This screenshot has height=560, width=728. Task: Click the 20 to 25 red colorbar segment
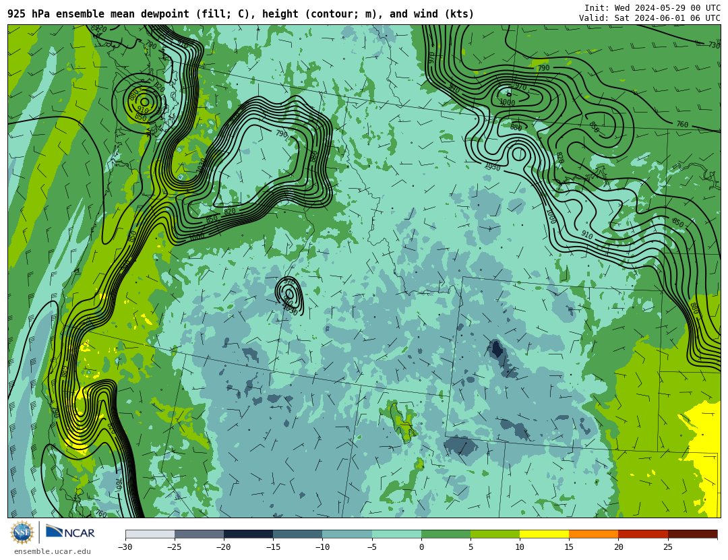[643, 534]
